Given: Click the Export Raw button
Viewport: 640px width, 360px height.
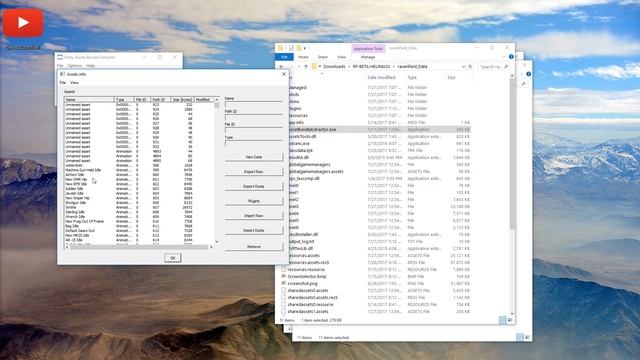Looking at the screenshot, I should coord(253,171).
